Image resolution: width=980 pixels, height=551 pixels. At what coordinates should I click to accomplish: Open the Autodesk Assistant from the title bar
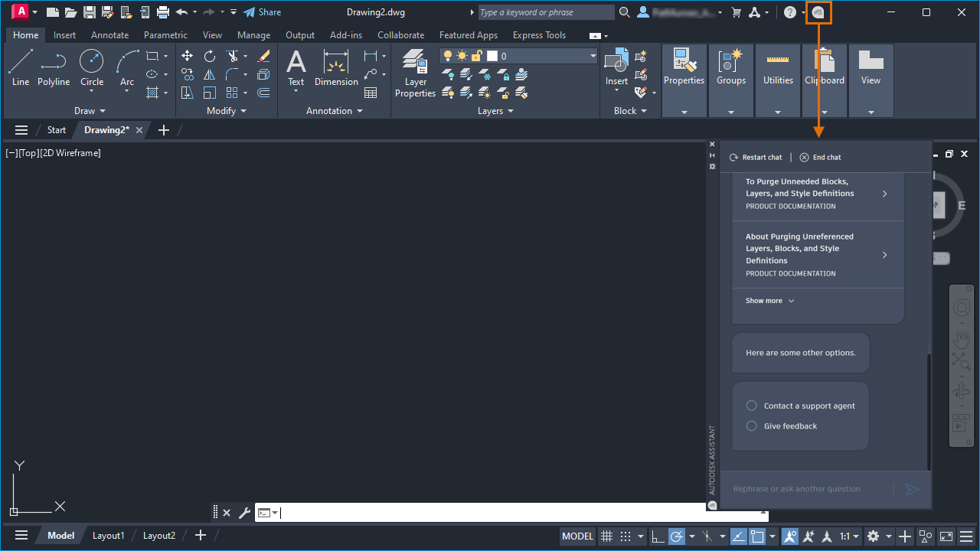pos(818,12)
